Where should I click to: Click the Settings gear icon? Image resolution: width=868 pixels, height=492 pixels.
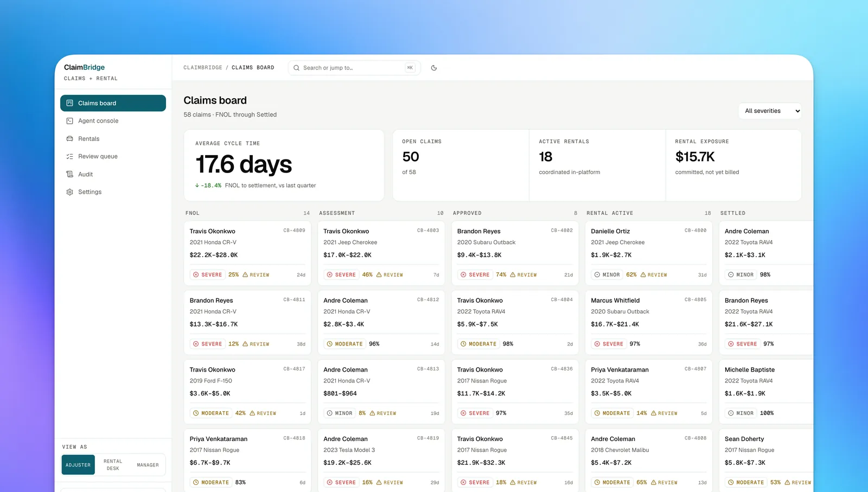tap(69, 192)
